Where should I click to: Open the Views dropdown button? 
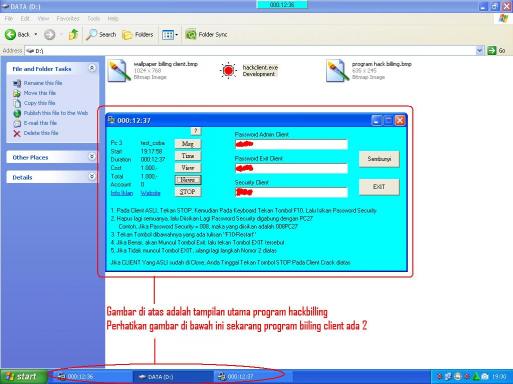(x=170, y=34)
